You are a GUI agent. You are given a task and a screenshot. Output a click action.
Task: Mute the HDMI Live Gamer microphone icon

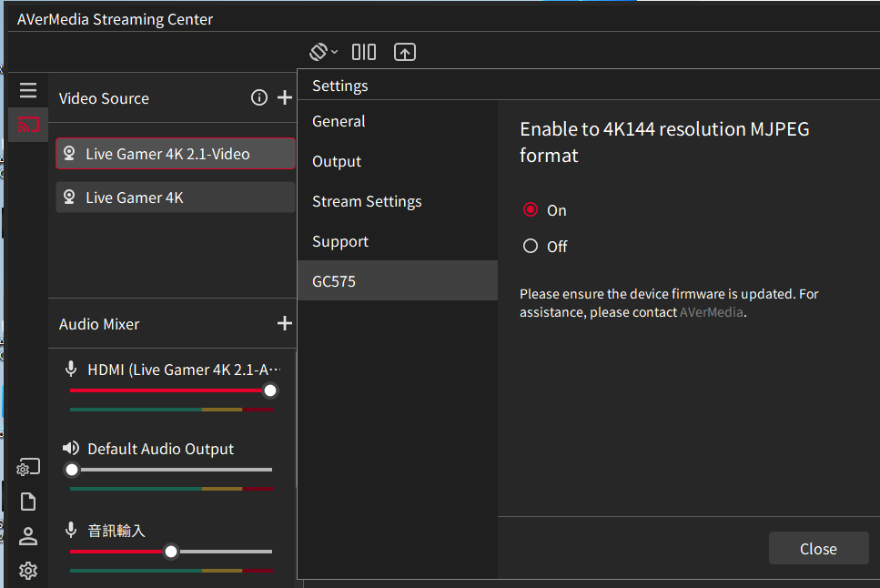71,369
